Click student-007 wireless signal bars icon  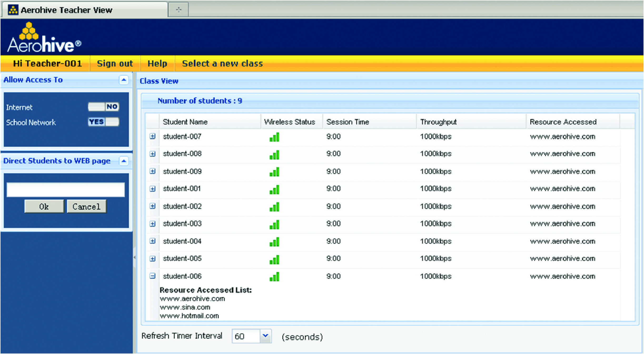(x=274, y=137)
